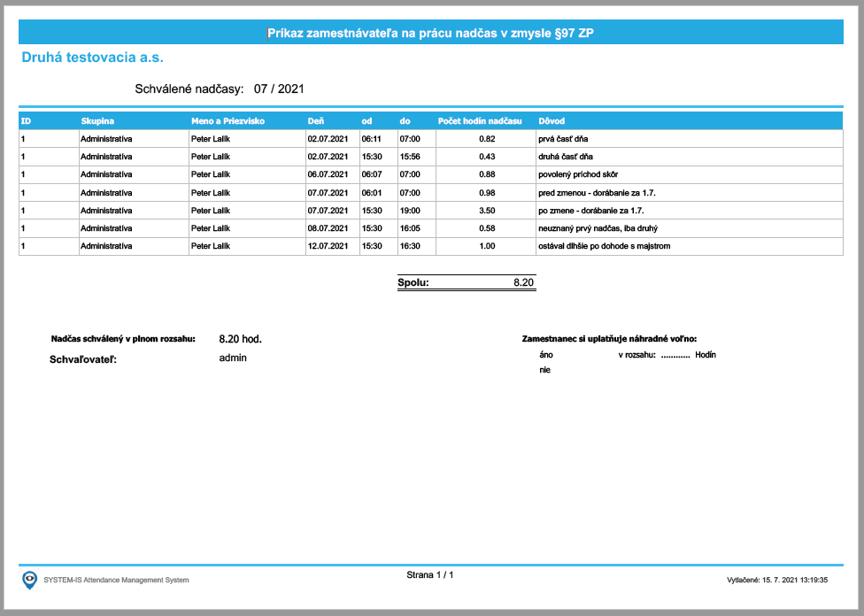Click the dotted fill-in line before 'Hodín'
Screen dimensions: 864x616
675,357
